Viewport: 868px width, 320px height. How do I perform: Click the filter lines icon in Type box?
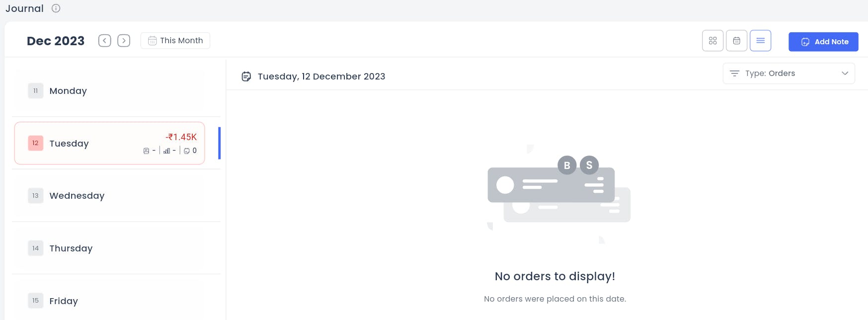pos(734,74)
